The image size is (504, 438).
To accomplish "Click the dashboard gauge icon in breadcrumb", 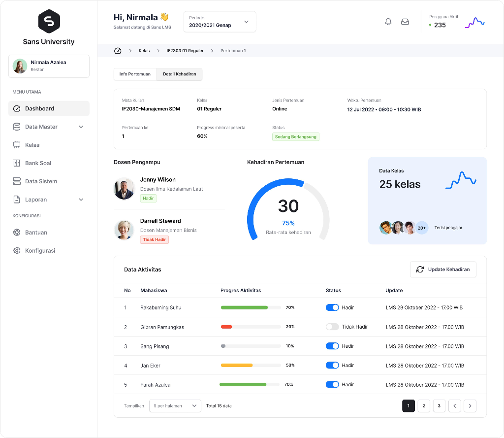I will click(x=118, y=51).
